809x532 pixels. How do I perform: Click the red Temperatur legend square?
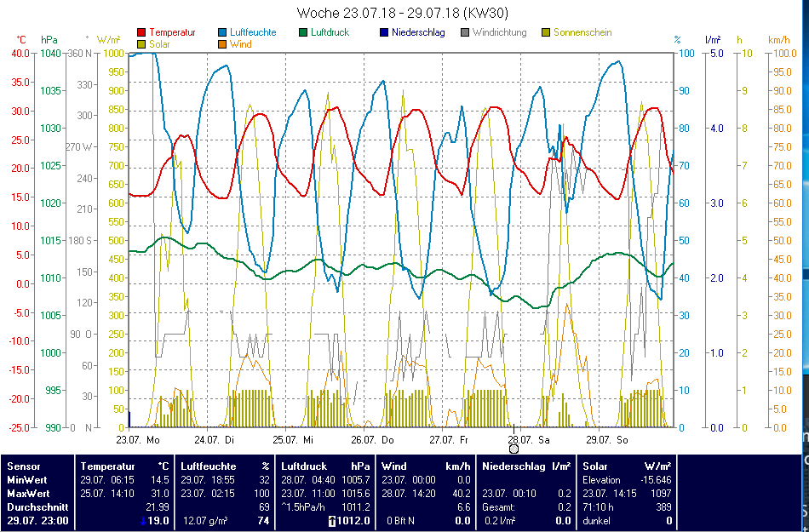[141, 32]
